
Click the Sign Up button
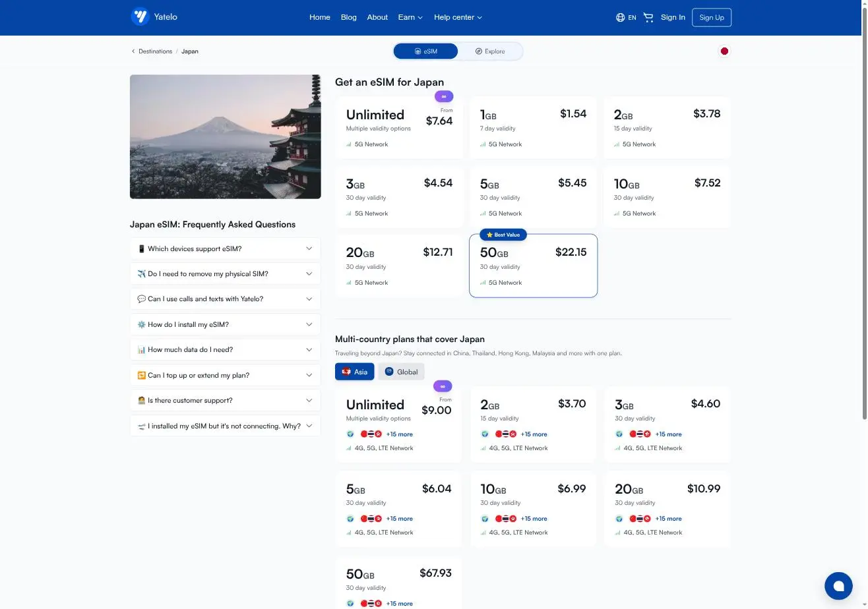point(711,17)
